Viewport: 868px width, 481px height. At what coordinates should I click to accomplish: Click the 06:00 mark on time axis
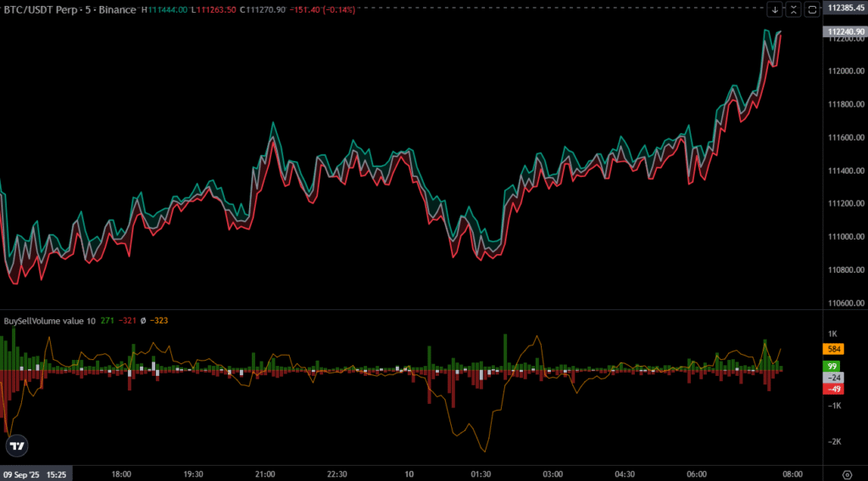(696, 474)
